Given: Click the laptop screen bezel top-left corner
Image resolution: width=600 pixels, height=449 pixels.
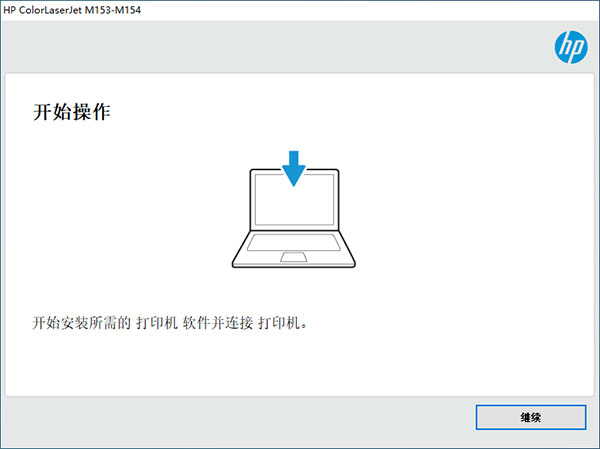Looking at the screenshot, I should [x=253, y=172].
